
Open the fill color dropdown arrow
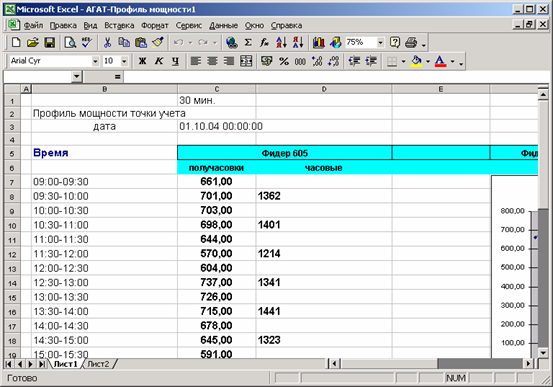[x=428, y=61]
